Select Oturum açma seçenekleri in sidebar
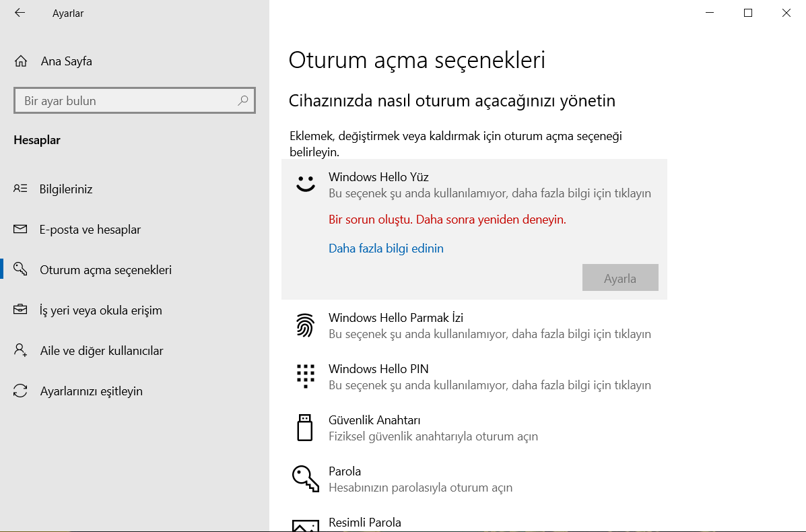 point(135,270)
